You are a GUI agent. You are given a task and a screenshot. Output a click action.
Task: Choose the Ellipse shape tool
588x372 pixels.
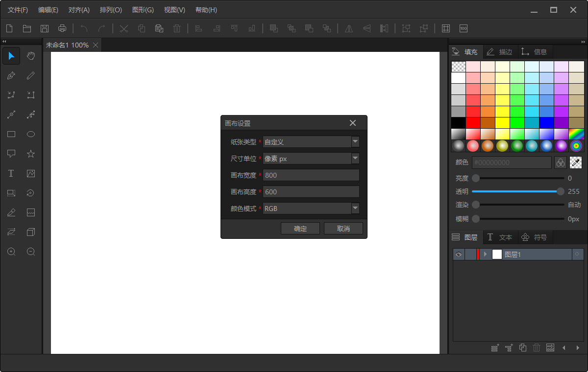coord(31,134)
